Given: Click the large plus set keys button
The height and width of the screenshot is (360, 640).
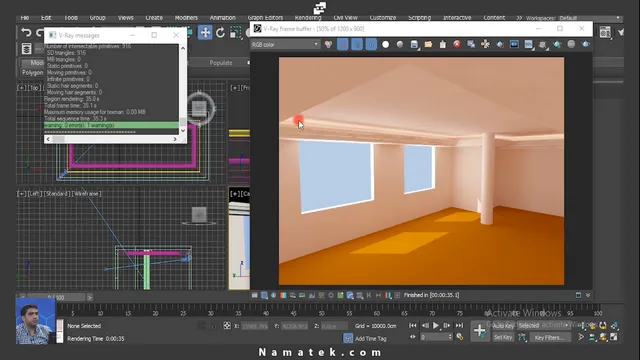Looking at the screenshot, I should tap(480, 331).
